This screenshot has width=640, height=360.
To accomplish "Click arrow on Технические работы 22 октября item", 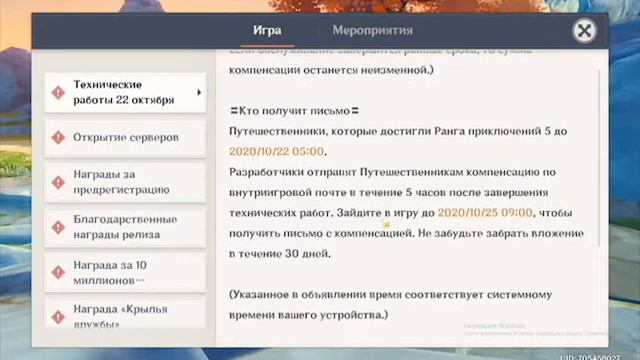I will [199, 93].
